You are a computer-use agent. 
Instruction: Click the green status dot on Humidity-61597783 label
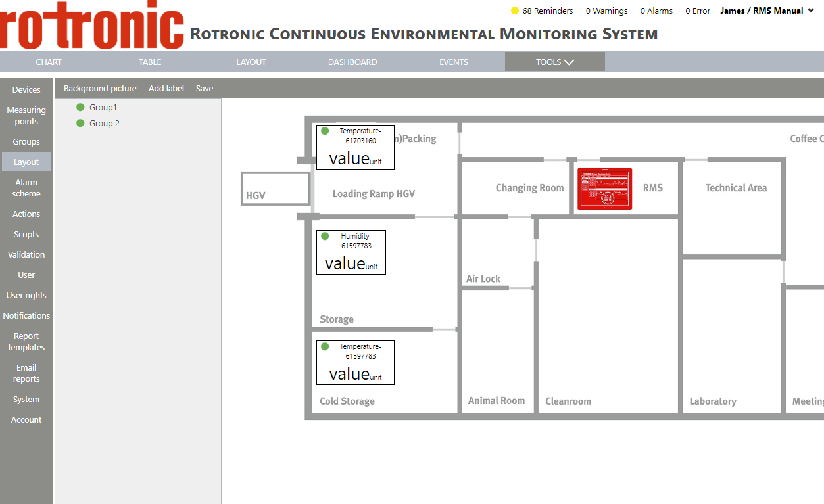coord(325,236)
